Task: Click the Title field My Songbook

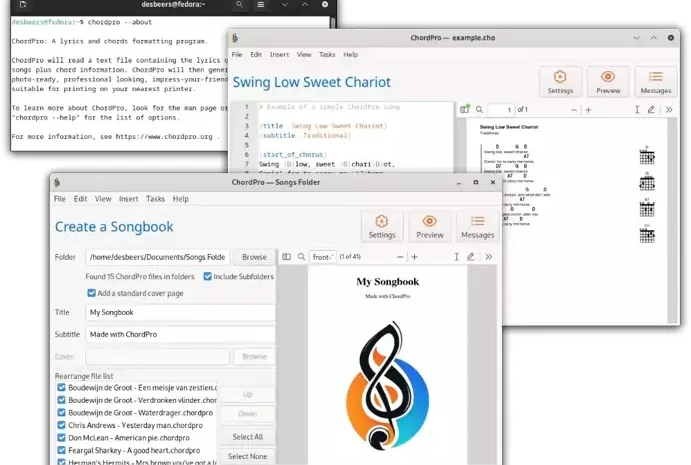Action: pos(180,312)
